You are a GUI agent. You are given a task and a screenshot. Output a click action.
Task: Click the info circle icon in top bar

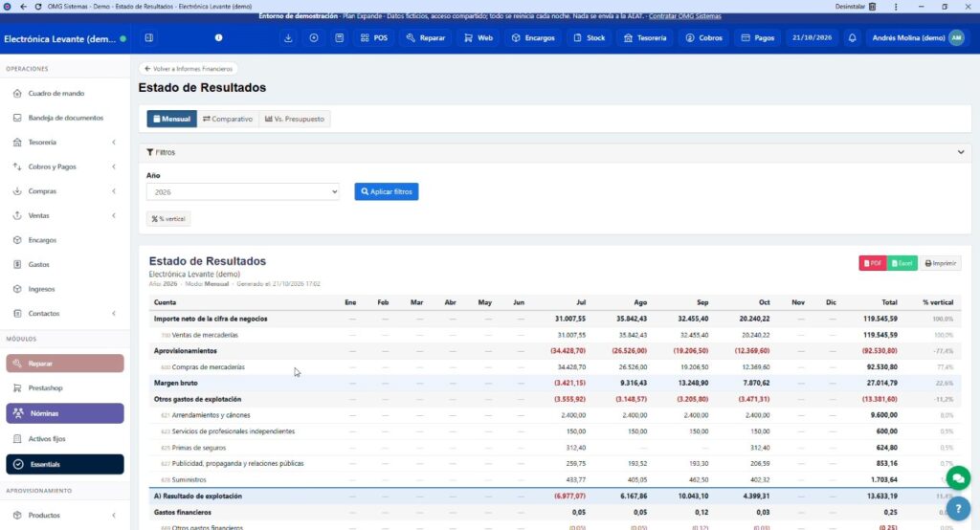pos(219,38)
